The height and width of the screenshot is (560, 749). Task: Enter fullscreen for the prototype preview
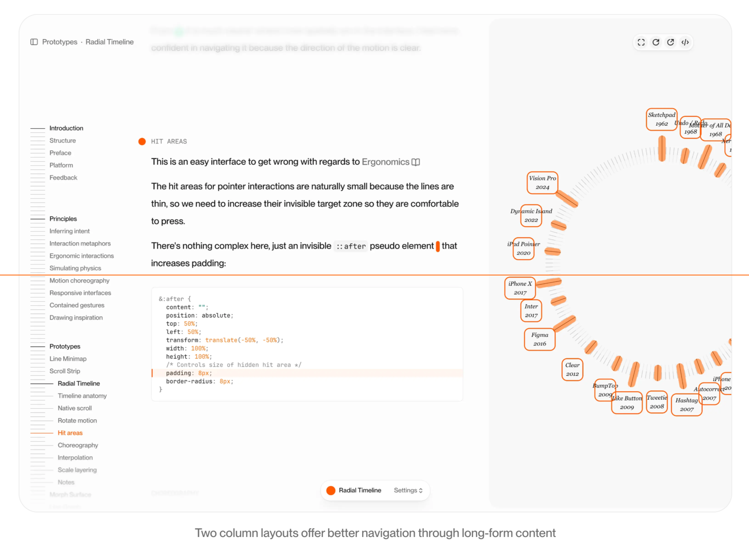[641, 42]
